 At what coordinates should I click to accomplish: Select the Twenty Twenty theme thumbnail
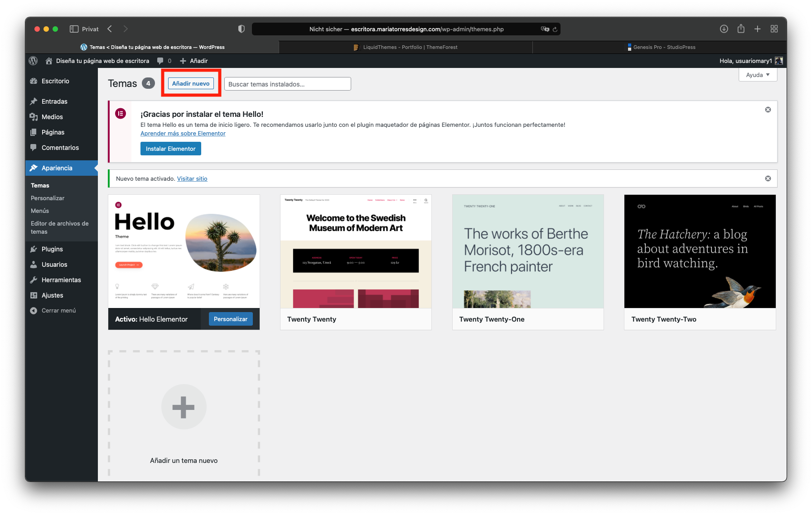coord(356,251)
